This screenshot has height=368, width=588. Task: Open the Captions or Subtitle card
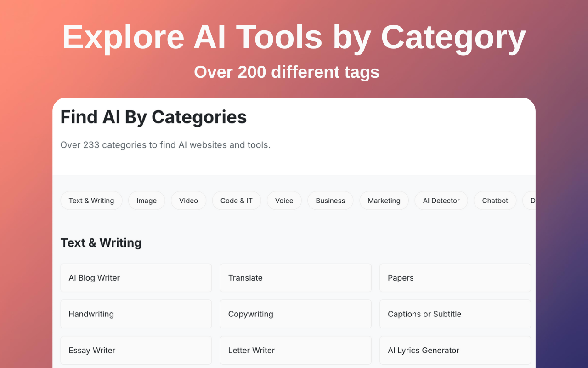tap(455, 314)
